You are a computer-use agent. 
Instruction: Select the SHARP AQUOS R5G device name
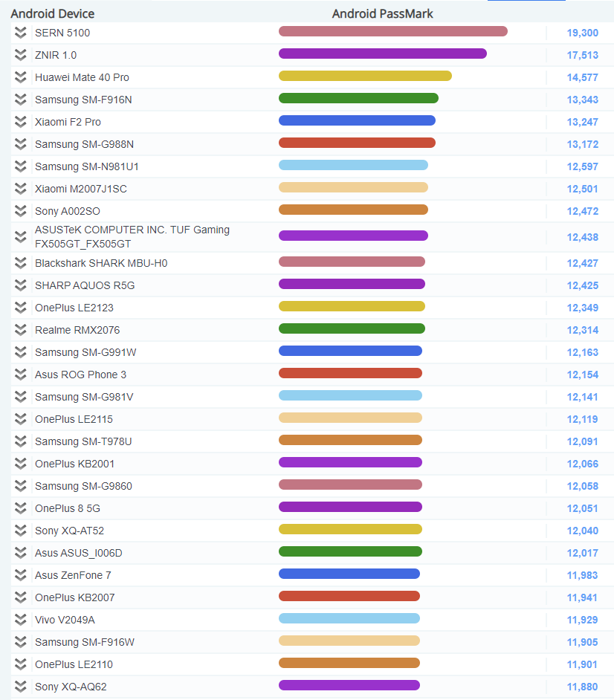coord(85,285)
